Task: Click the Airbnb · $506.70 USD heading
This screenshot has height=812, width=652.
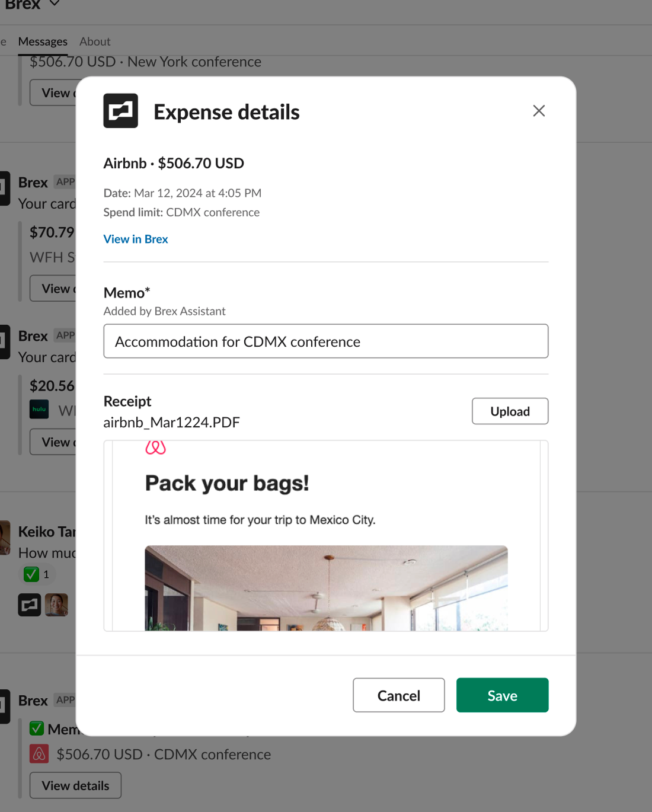Action: [x=174, y=163]
